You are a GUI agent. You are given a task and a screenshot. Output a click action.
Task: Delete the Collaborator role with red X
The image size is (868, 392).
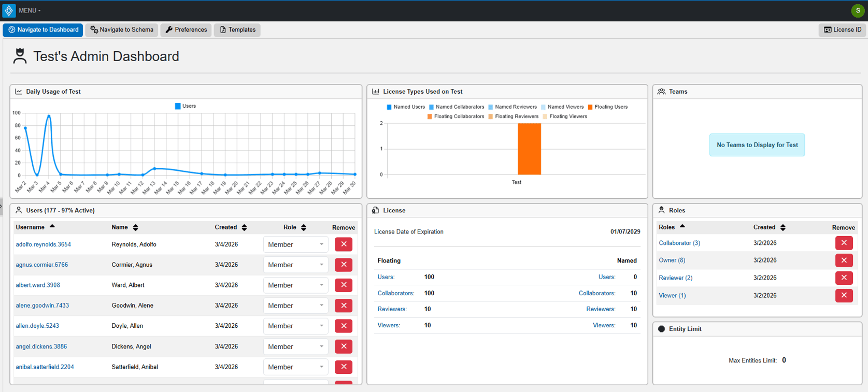pyautogui.click(x=844, y=243)
